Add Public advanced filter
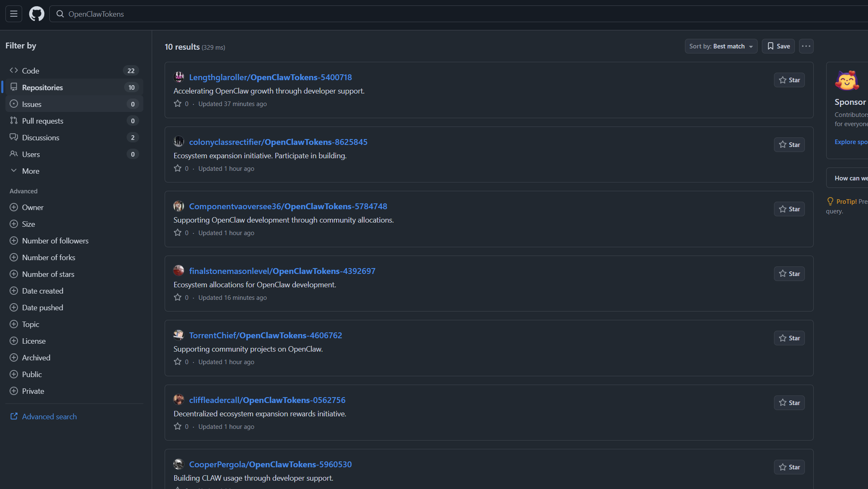 74,374
